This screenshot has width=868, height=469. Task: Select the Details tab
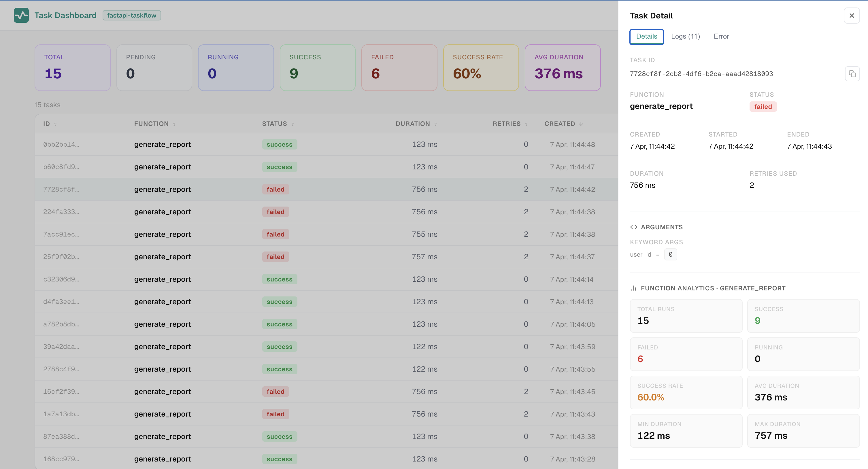pos(646,36)
